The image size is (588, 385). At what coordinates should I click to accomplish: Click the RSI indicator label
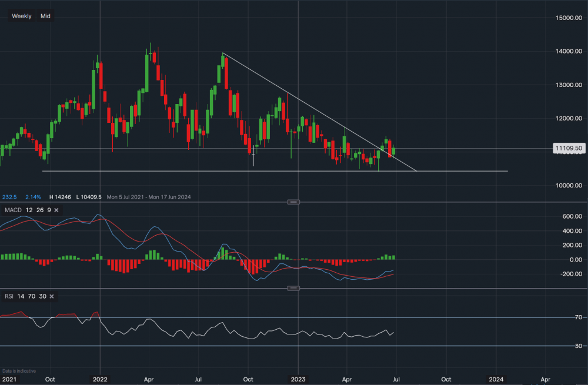pyautogui.click(x=9, y=296)
